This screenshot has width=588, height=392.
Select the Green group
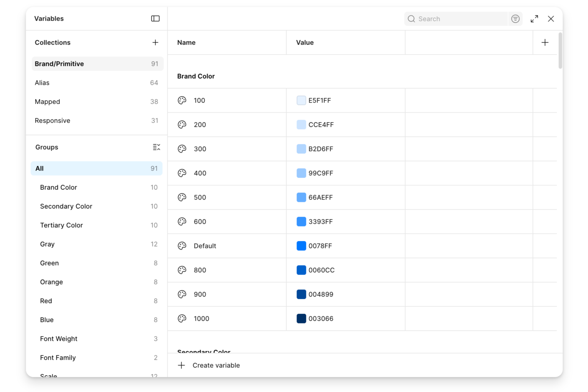tap(96, 263)
